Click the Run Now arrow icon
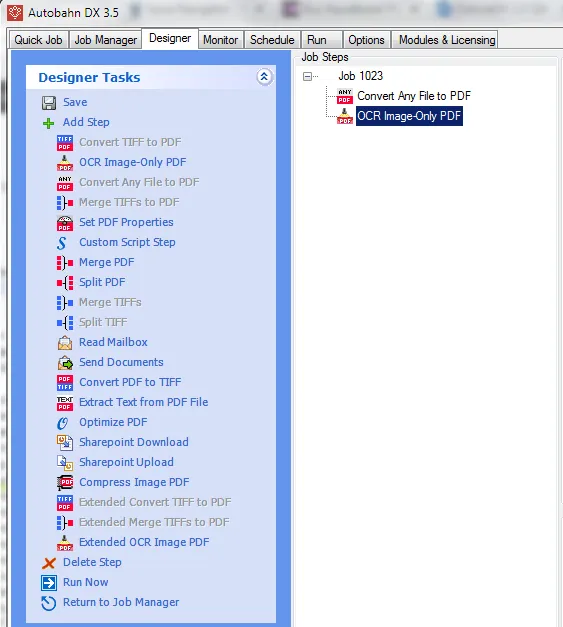 point(49,583)
